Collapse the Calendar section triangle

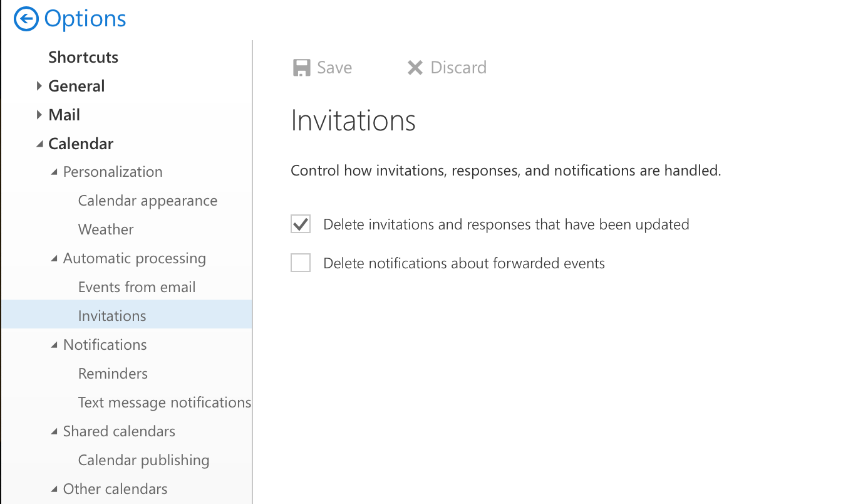click(x=40, y=144)
